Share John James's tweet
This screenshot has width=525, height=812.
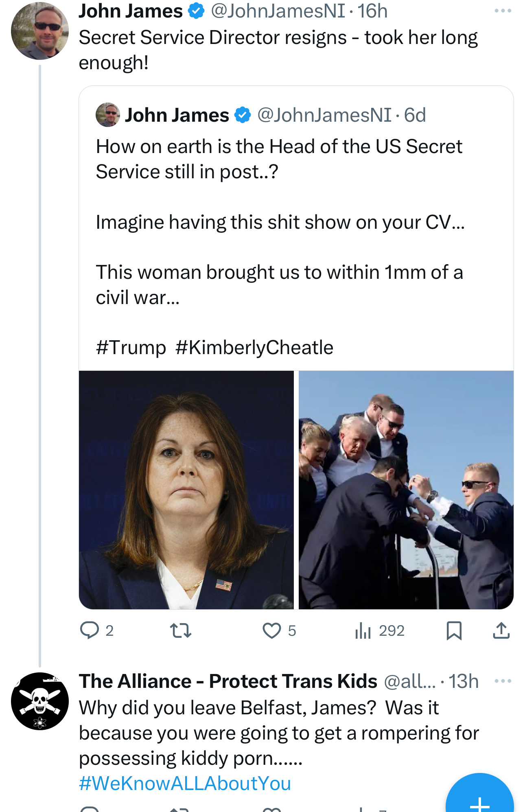(x=501, y=630)
